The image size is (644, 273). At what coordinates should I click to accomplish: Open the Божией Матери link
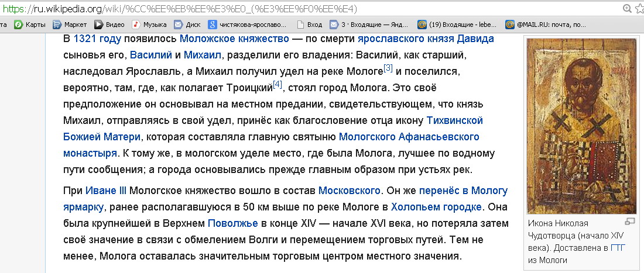(x=102, y=137)
